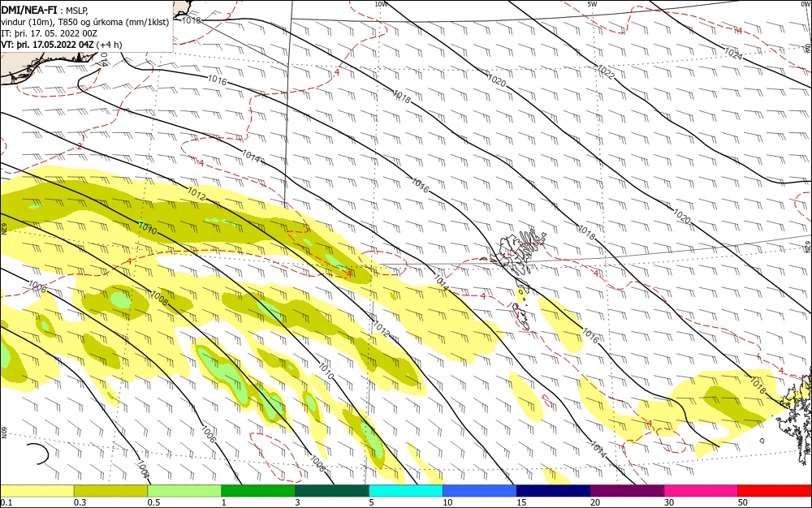
Task: Click the legend value 0.3
Action: 80,502
